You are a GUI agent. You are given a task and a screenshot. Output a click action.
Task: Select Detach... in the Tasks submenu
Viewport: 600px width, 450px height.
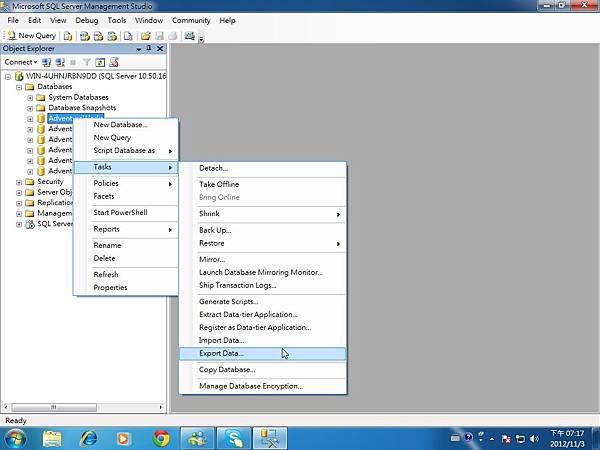click(262, 168)
